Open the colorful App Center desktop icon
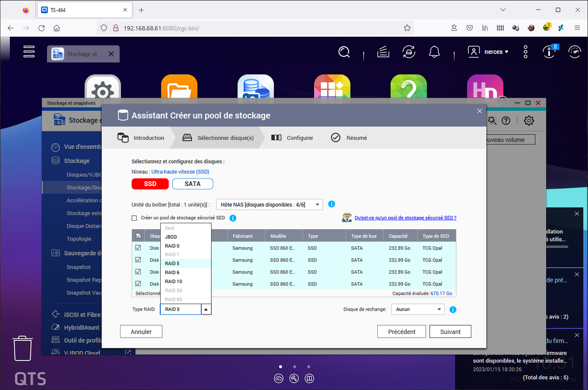 pos(332,87)
